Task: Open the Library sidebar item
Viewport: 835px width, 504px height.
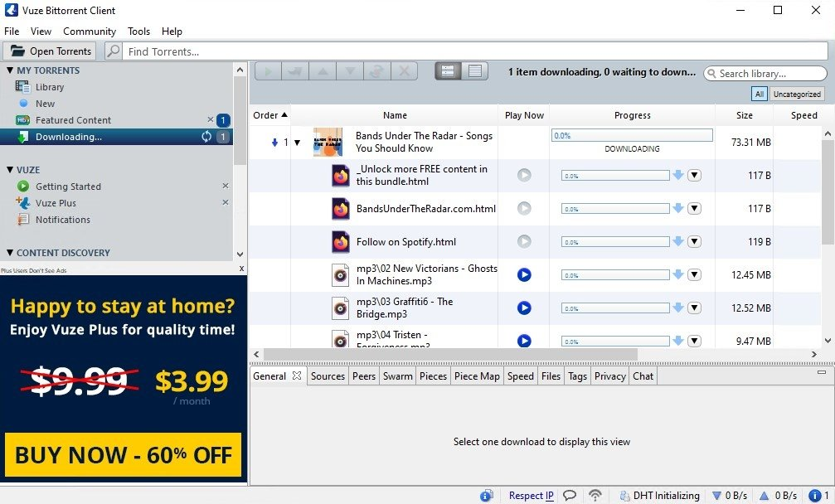Action: click(50, 87)
